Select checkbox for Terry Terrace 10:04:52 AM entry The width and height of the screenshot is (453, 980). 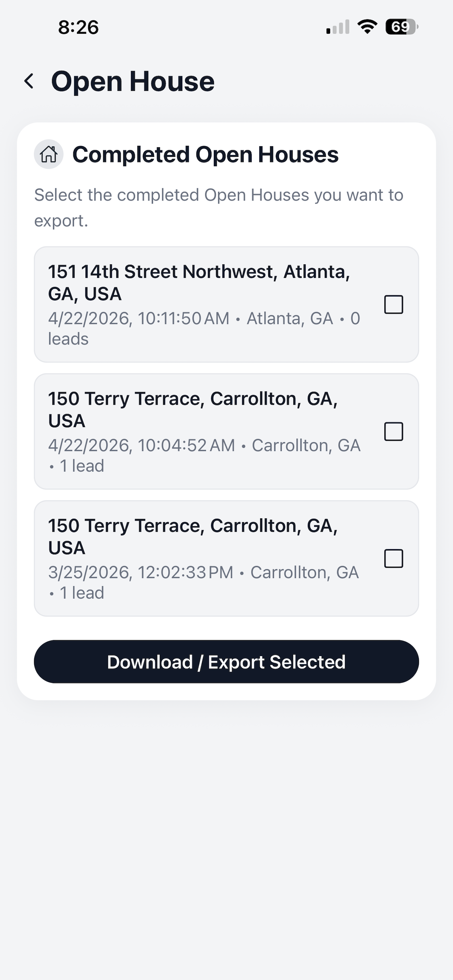point(393,432)
